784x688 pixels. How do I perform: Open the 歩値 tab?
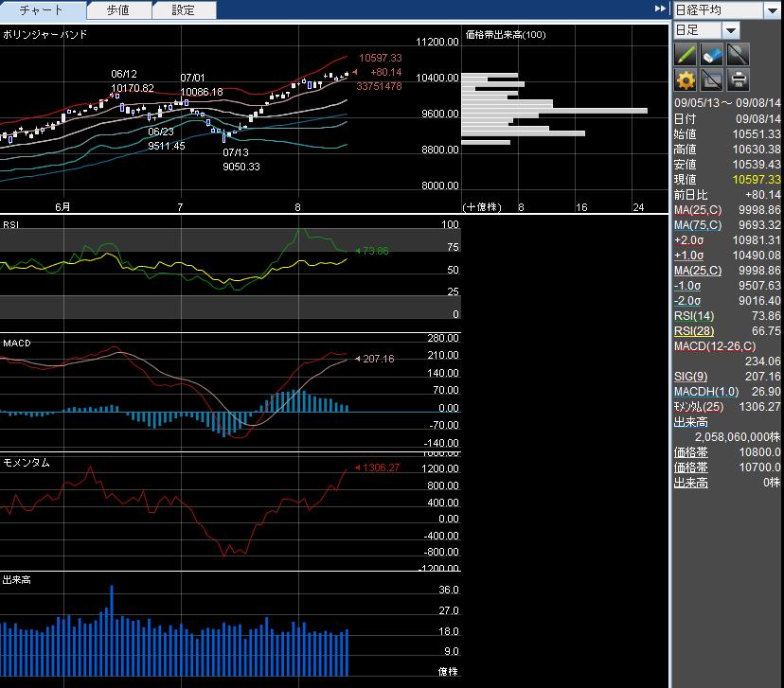(118, 10)
